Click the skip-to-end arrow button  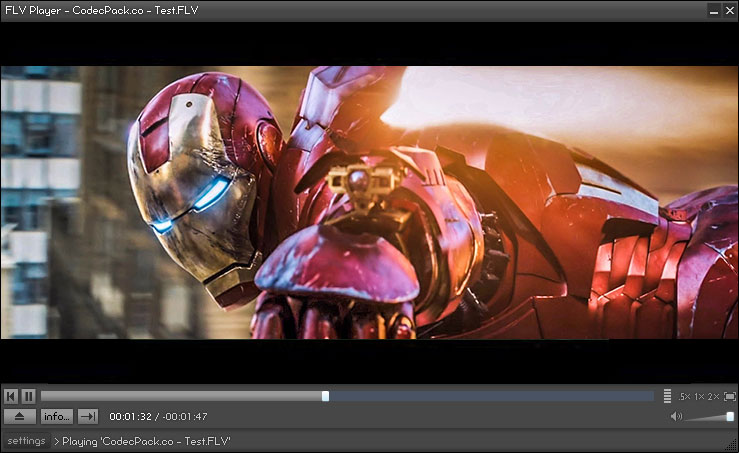(88, 416)
